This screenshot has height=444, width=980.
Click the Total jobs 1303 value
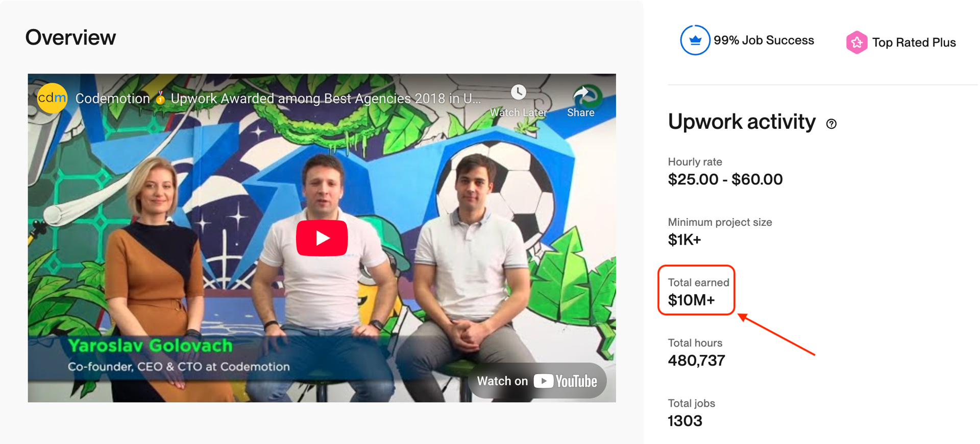pyautogui.click(x=685, y=421)
